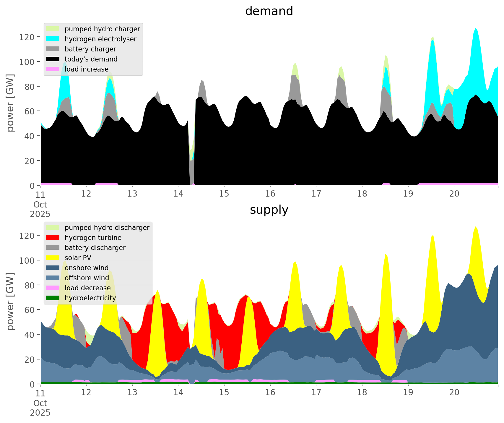This screenshot has height=423, width=504.
Task: Click the cyan hydrogen electrolyser legend swatch
Action: (x=53, y=39)
